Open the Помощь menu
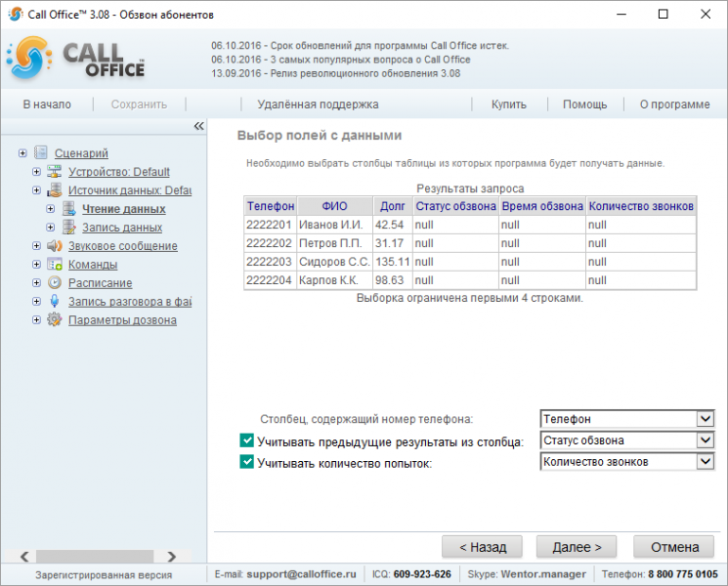This screenshot has height=586, width=728. tap(585, 105)
